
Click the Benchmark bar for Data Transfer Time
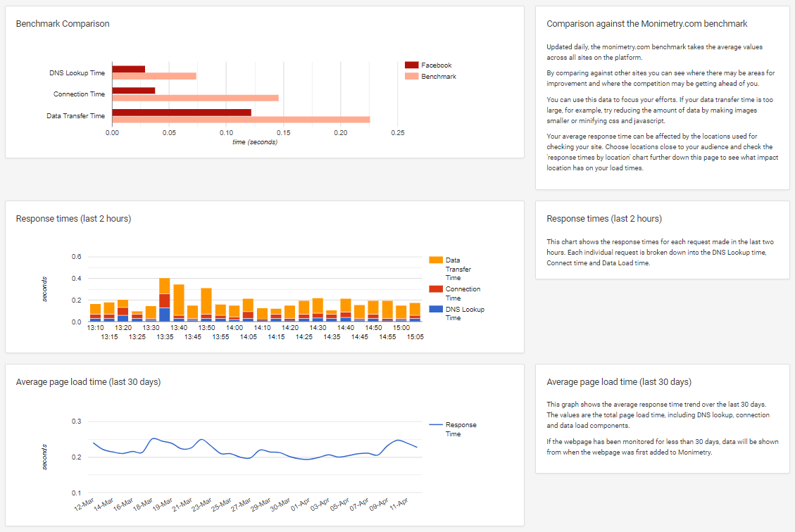pyautogui.click(x=240, y=120)
